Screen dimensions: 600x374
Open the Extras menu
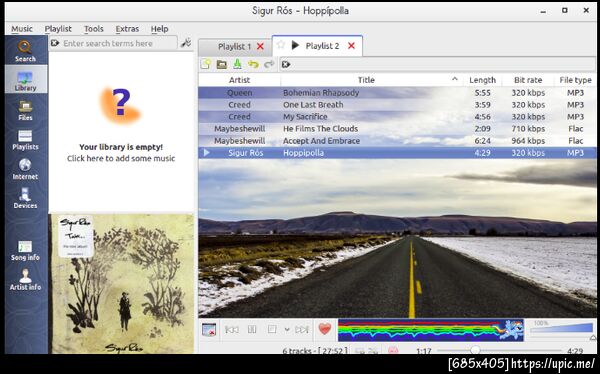(127, 29)
